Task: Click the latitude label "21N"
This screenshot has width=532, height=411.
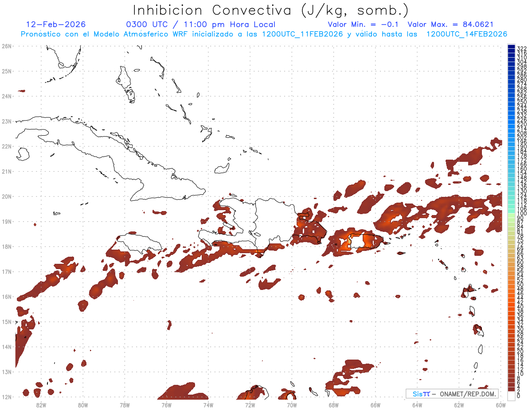Action: [x=6, y=171]
